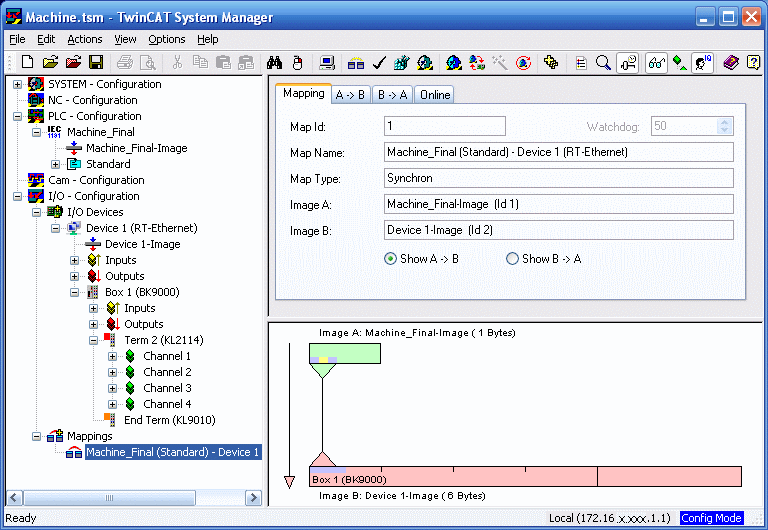Expand the Standard task node
The width and height of the screenshot is (768, 530).
coord(55,164)
